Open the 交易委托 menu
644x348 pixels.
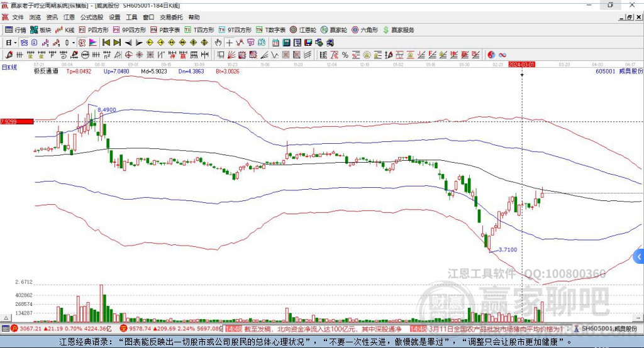[x=171, y=17]
